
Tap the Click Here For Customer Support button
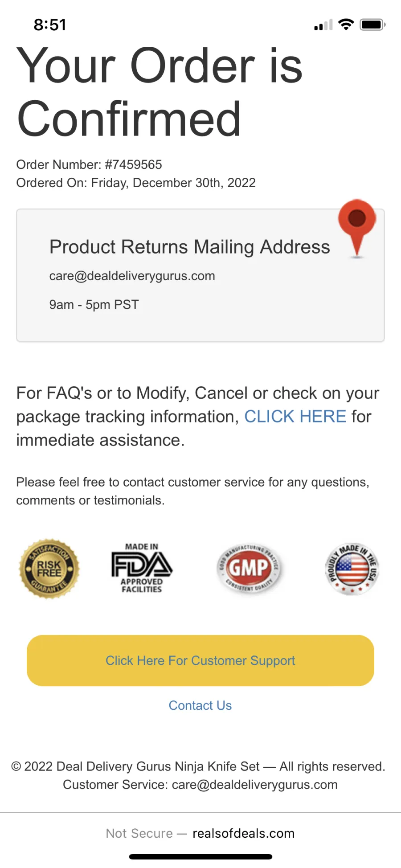[x=200, y=660]
